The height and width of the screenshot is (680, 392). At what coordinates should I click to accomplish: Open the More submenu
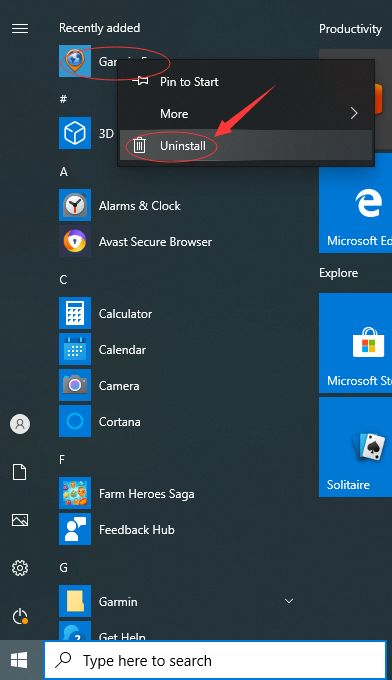(246, 114)
